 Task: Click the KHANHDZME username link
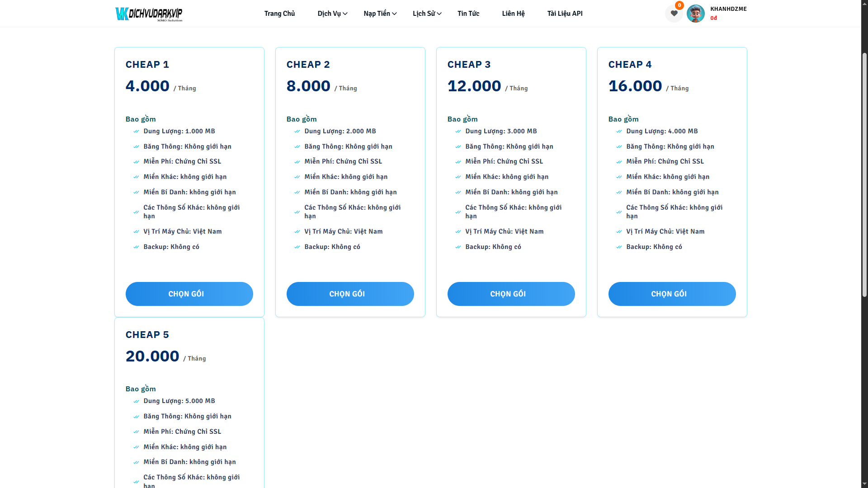pyautogui.click(x=728, y=9)
